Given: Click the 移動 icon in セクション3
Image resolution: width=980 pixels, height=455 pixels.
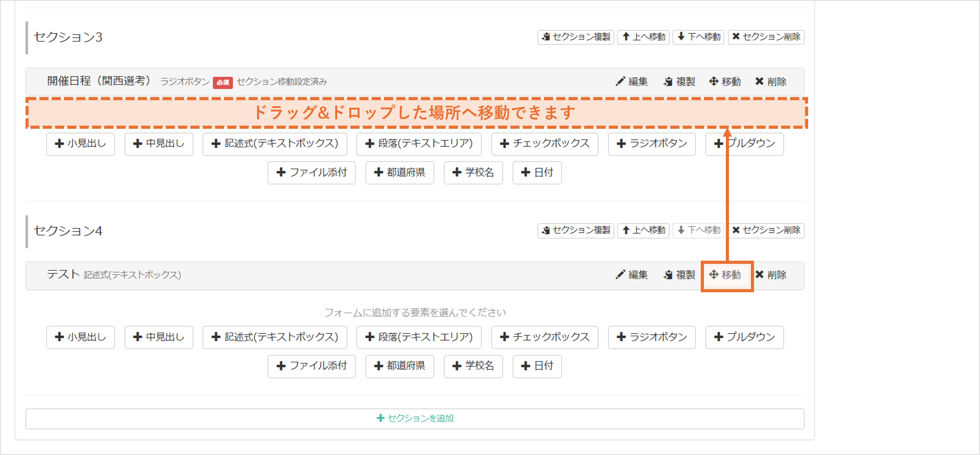Looking at the screenshot, I should point(725,81).
